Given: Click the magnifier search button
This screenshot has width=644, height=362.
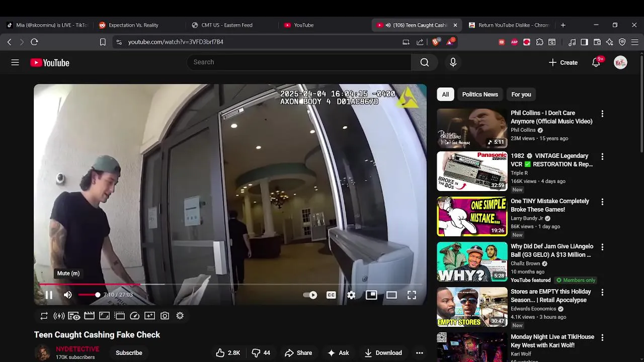Looking at the screenshot, I should [x=425, y=62].
